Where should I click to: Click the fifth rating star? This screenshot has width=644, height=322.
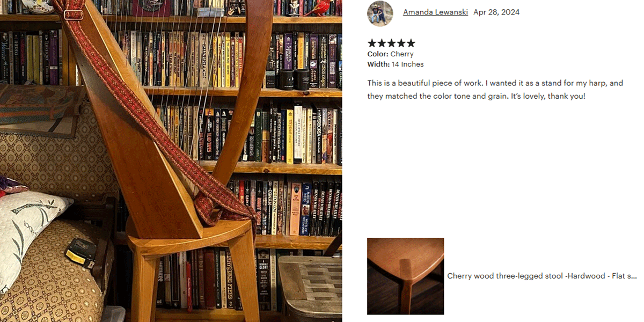411,43
